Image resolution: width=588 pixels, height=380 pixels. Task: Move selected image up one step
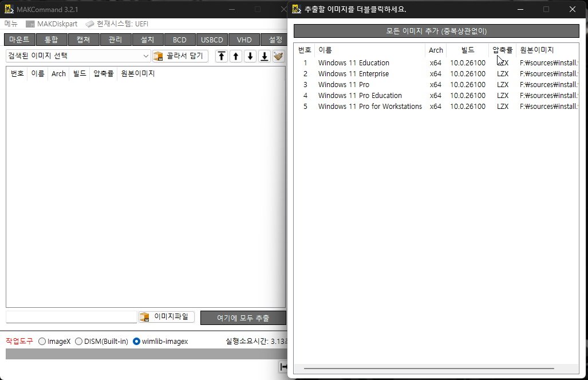(x=236, y=56)
